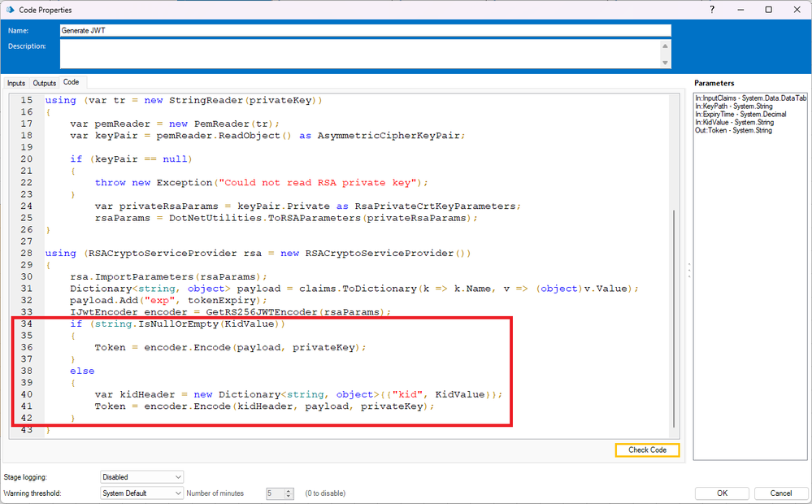The height and width of the screenshot is (504, 812).
Task: Click into the Name field
Action: 365,30
